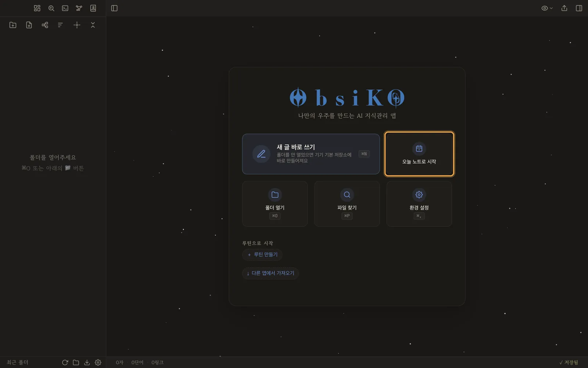Click the calendar icon on 오늘 노트로 시작
This screenshot has height=368, width=588.
tap(419, 149)
